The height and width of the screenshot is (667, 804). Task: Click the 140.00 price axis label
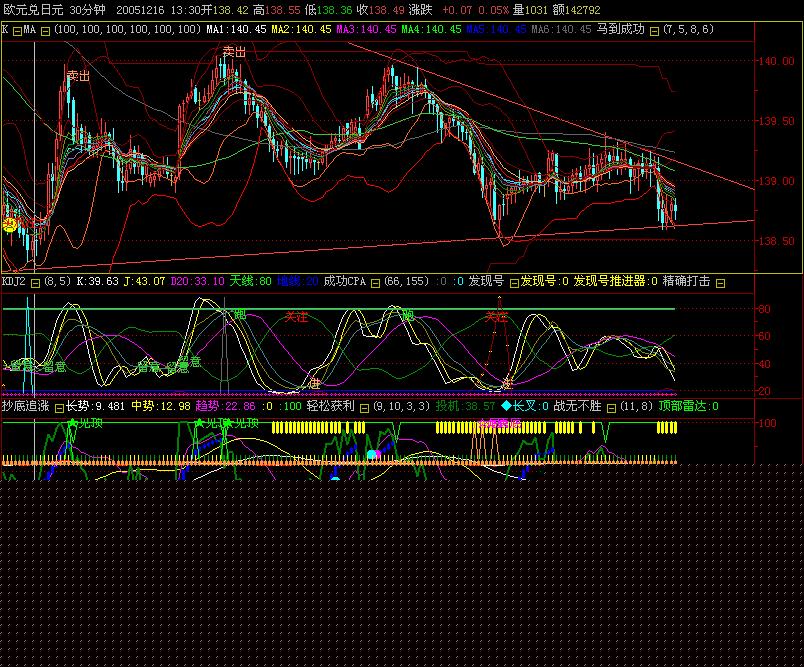click(776, 61)
